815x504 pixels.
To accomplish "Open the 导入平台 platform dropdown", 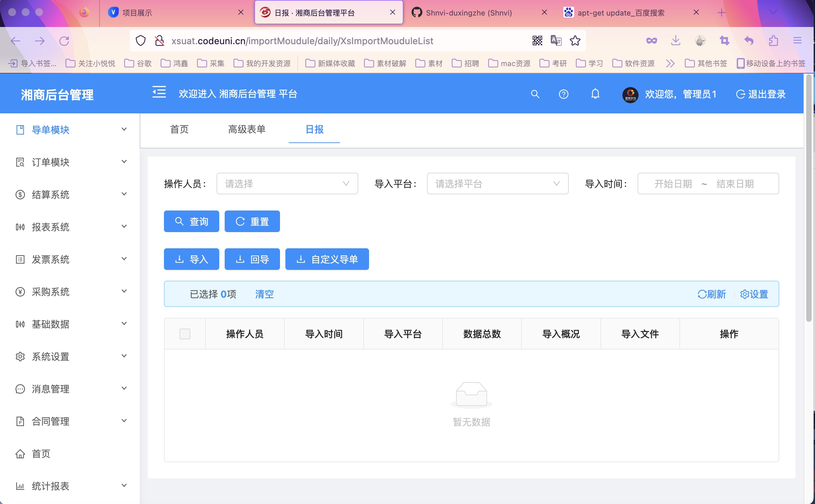I will click(497, 184).
